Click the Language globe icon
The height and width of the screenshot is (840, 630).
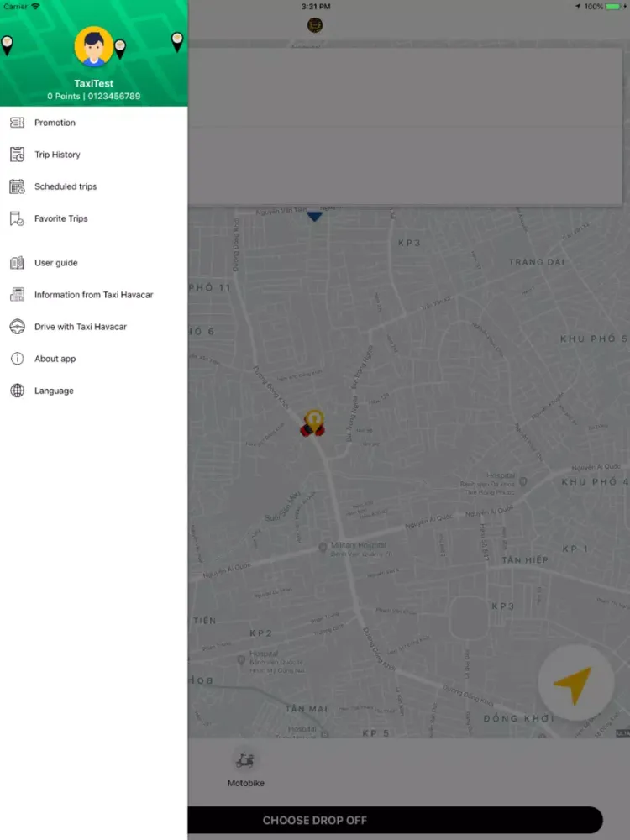[17, 391]
